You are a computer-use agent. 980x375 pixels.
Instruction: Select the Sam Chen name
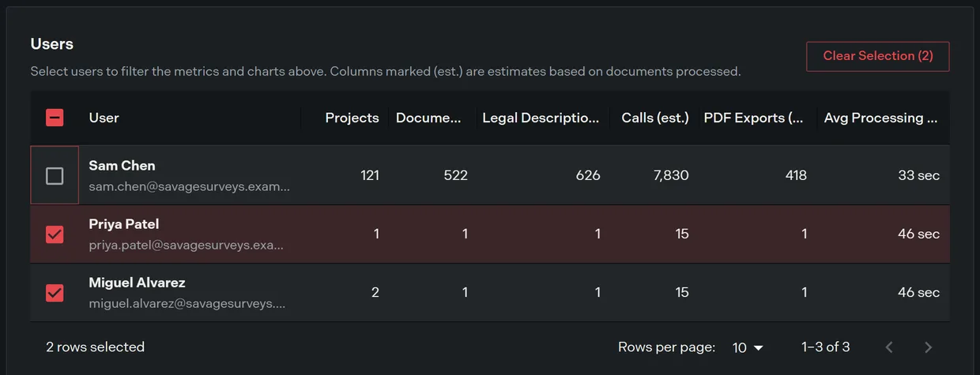click(x=122, y=166)
